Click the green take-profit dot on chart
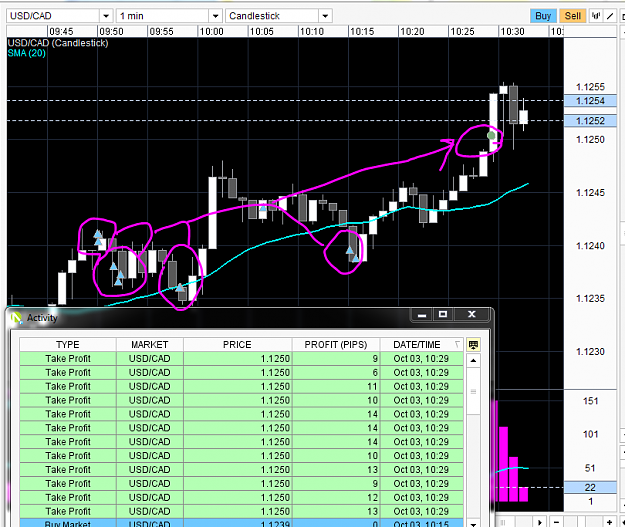 click(x=491, y=136)
